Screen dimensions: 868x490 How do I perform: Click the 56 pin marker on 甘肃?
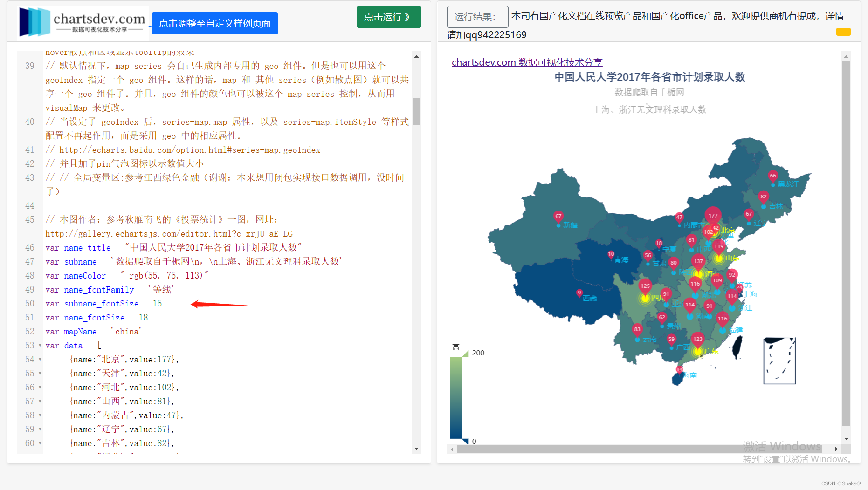tap(648, 256)
